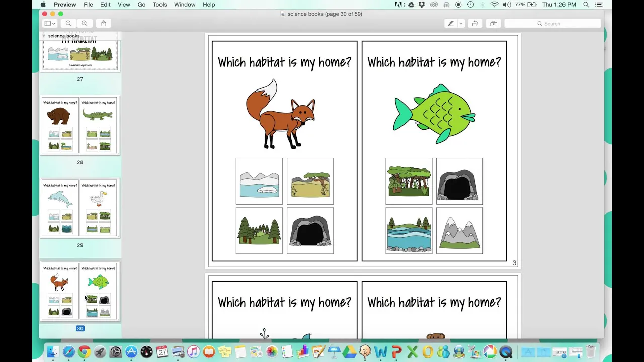Click the arctic ice habitat under fox
644x362 pixels.
tap(259, 181)
